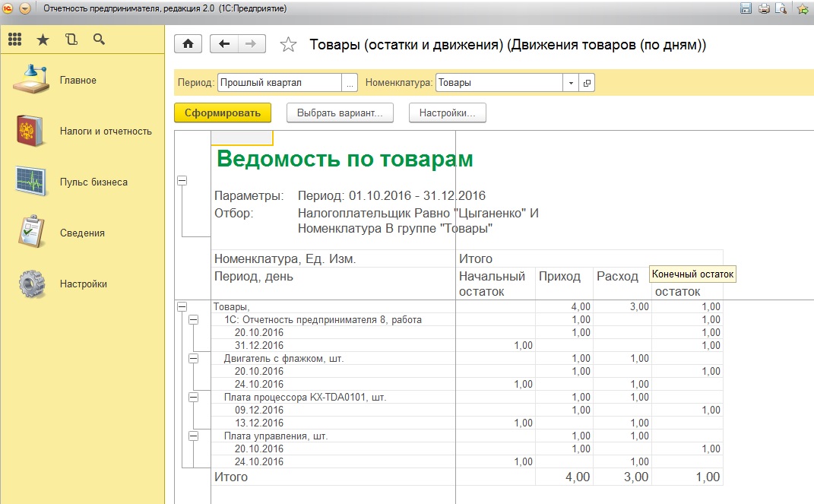Open the sections grid menu icon
The width and height of the screenshot is (814, 504).
point(14,40)
